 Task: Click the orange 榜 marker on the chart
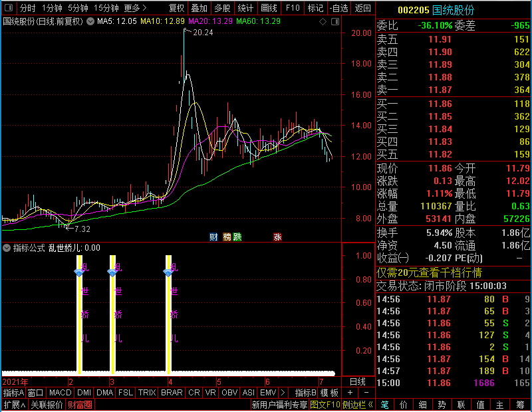[227, 237]
